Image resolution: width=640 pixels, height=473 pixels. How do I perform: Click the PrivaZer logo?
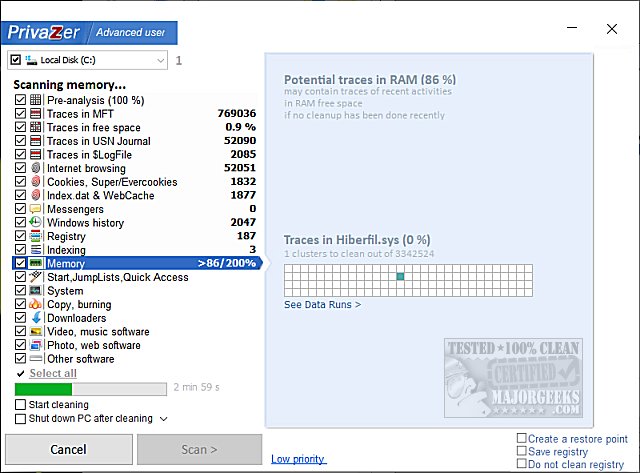(x=44, y=32)
